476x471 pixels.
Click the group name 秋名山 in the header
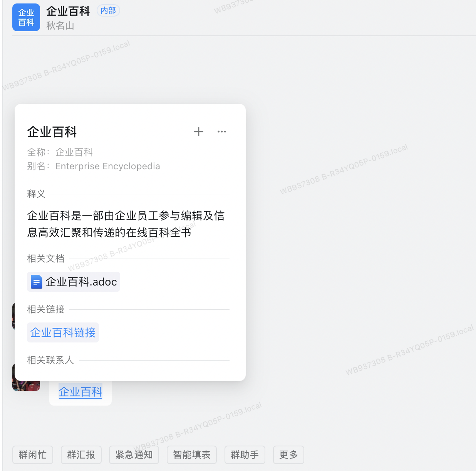60,26
